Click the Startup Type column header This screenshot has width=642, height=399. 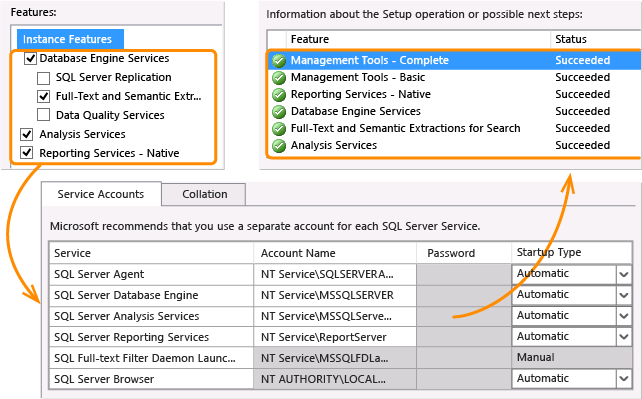[x=572, y=252]
